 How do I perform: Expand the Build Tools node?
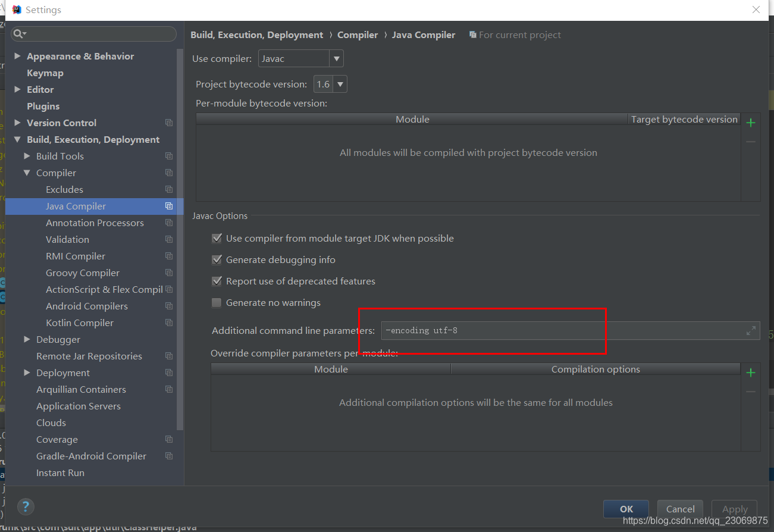[27, 156]
